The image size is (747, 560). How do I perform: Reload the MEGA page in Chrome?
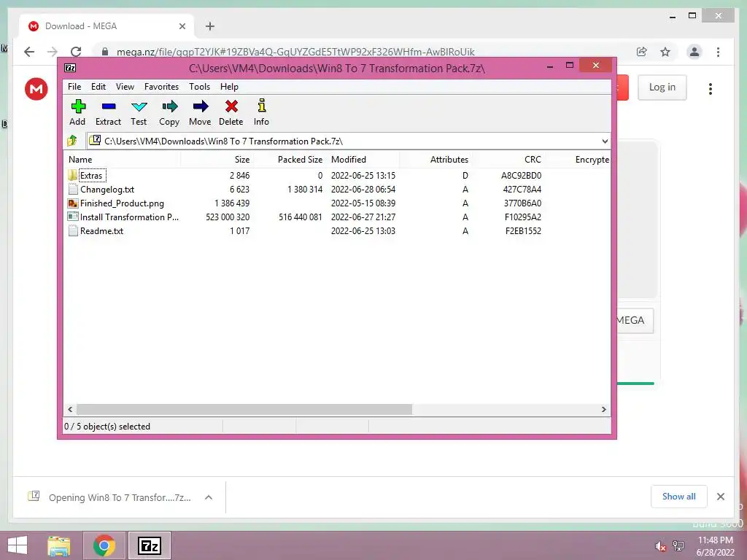click(x=76, y=52)
